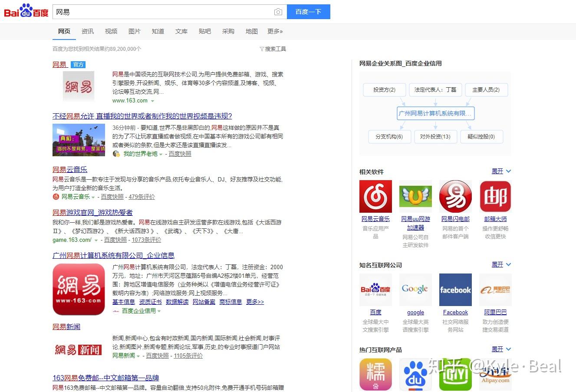Switch to the 图片 search tab
This screenshot has height=392, width=576.
click(135, 31)
